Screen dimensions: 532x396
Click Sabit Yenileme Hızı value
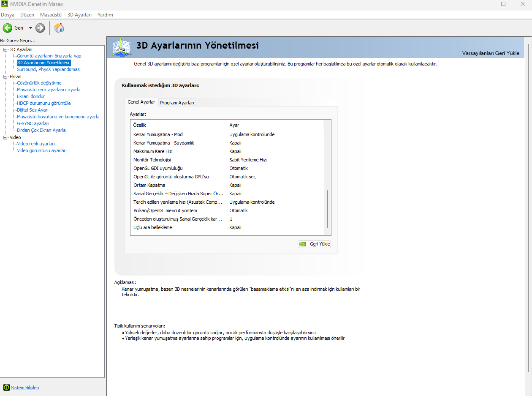248,160
